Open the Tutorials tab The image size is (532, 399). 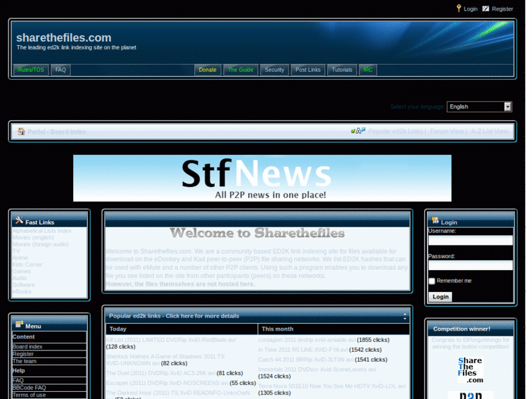[342, 70]
